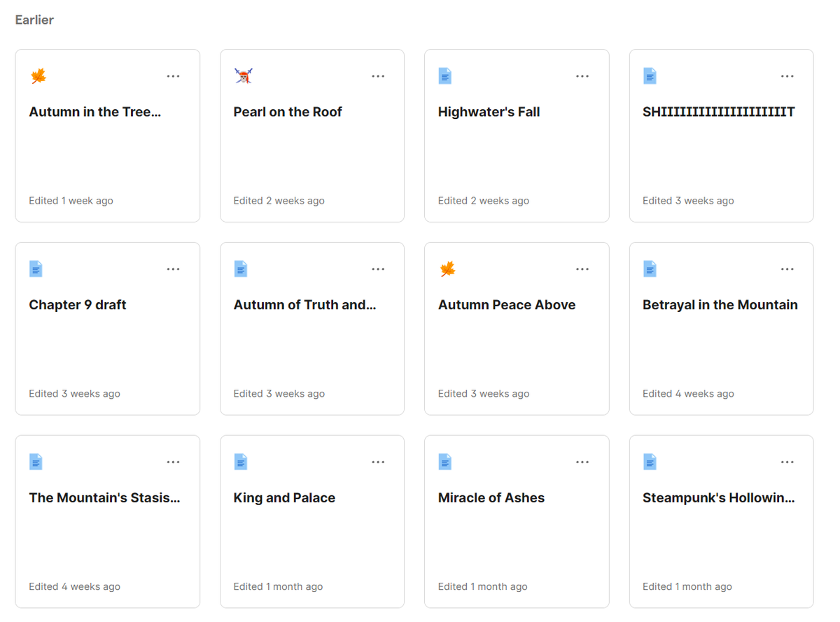Click the document icon on The Mountain's Stasis card
840x622 pixels.
pyautogui.click(x=36, y=462)
